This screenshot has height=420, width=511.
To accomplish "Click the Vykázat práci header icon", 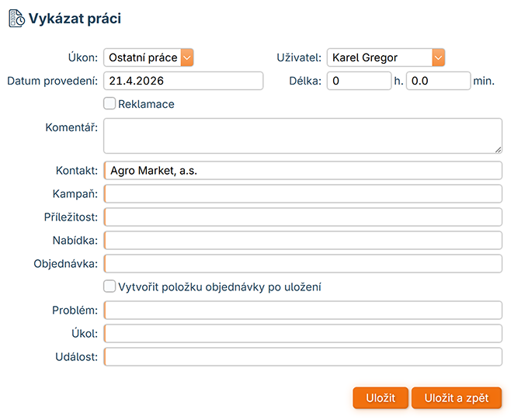I will pyautogui.click(x=16, y=19).
